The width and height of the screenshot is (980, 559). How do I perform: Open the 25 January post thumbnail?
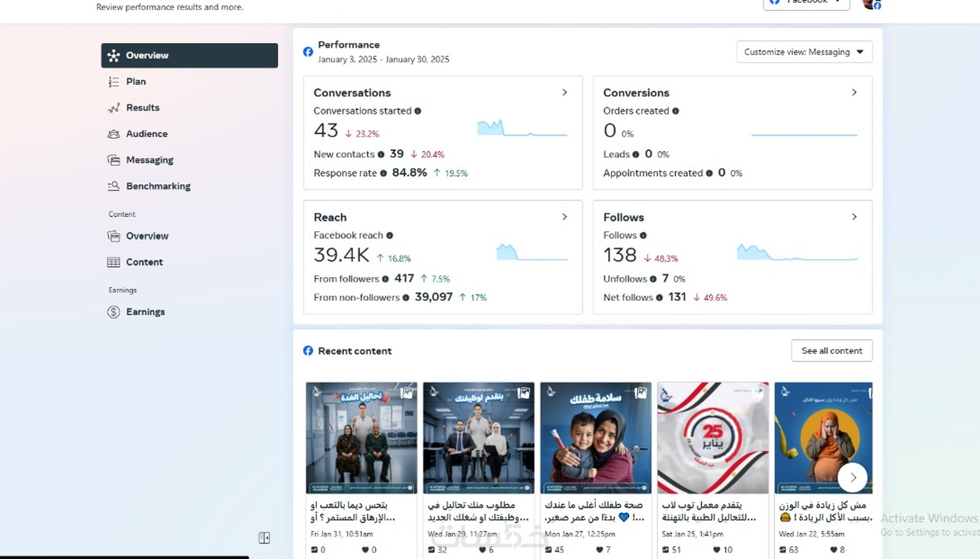[713, 438]
